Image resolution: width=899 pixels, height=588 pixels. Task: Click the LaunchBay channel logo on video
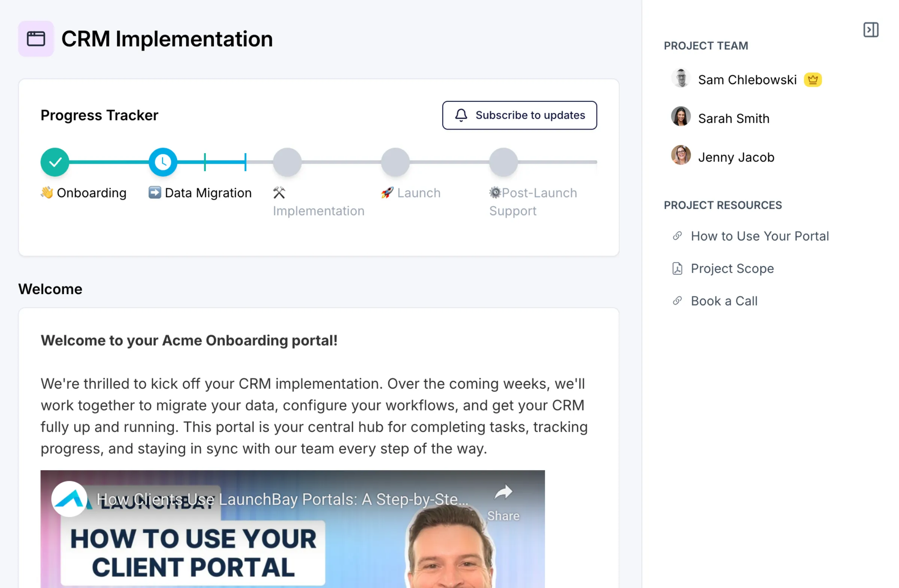[x=69, y=499]
